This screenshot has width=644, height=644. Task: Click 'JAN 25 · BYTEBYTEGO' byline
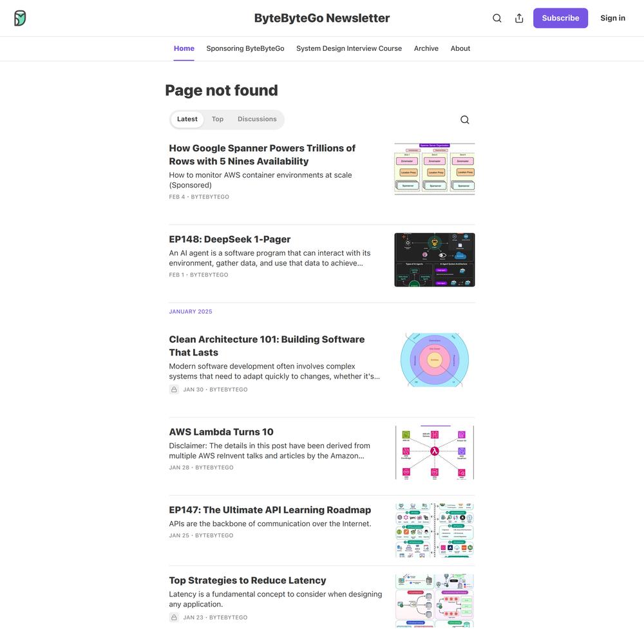pos(201,536)
